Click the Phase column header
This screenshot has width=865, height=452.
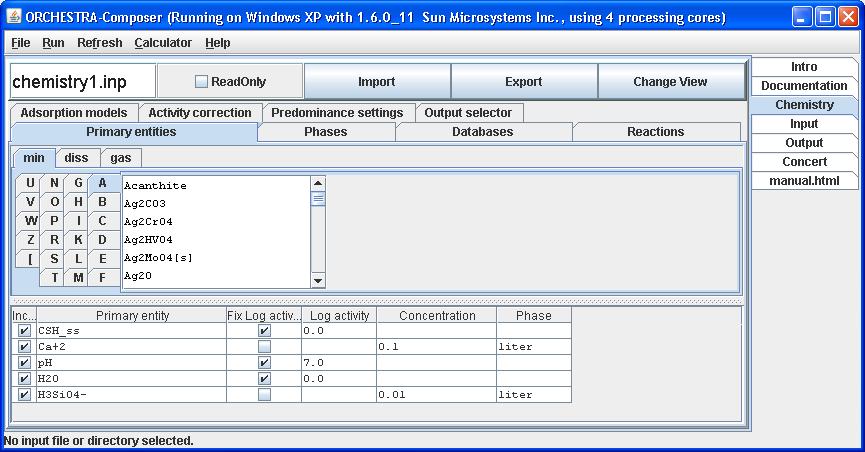tap(533, 316)
